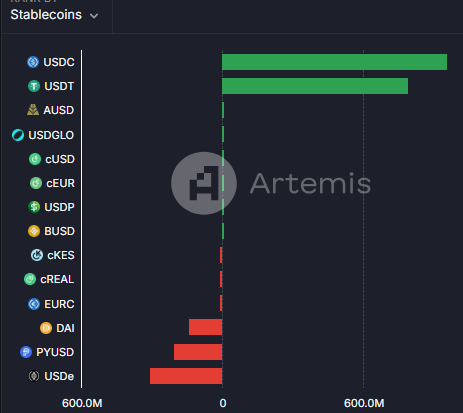The image size is (463, 413).
Task: Click the AUSD gold icon
Action: 33,110
